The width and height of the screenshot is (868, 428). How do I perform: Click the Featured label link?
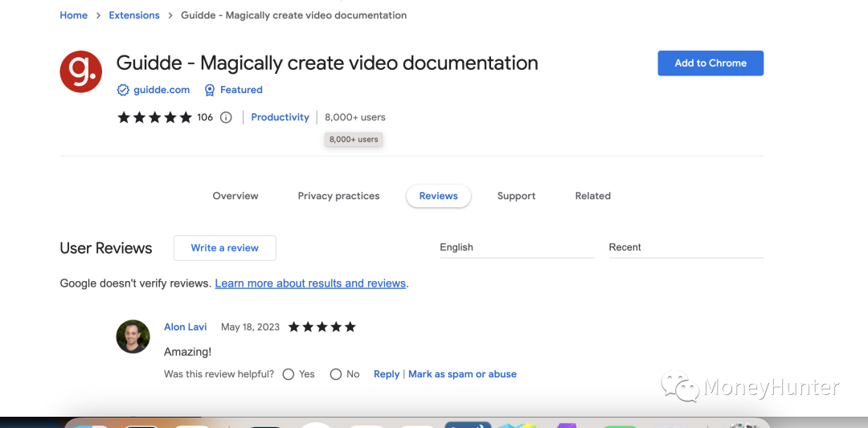pos(241,90)
